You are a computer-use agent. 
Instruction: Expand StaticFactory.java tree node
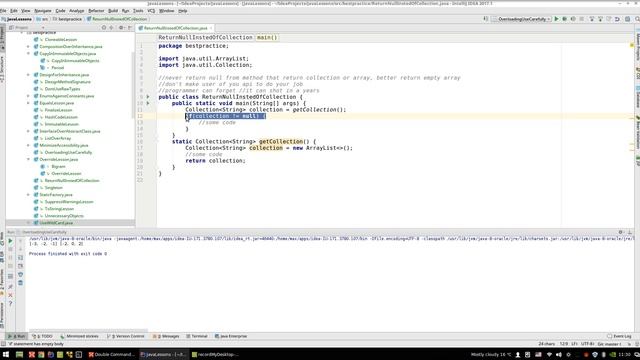(28, 195)
